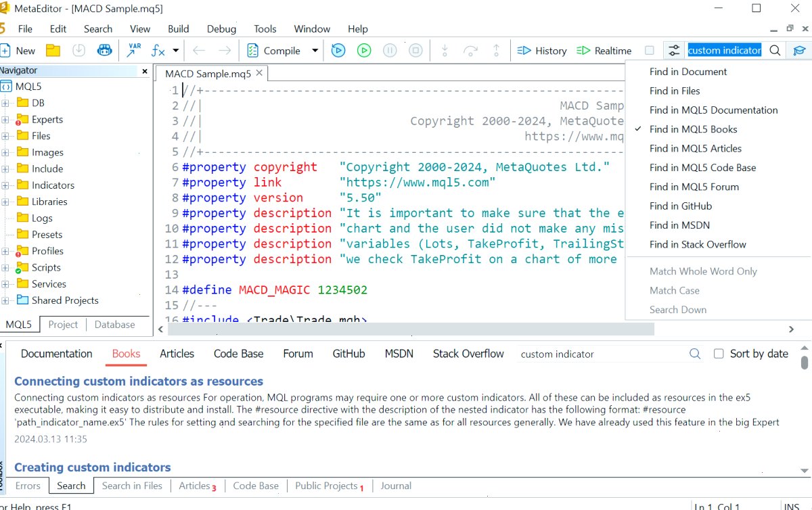The width and height of the screenshot is (812, 510).
Task: Click the search results vertical scrollbar
Action: point(805,362)
